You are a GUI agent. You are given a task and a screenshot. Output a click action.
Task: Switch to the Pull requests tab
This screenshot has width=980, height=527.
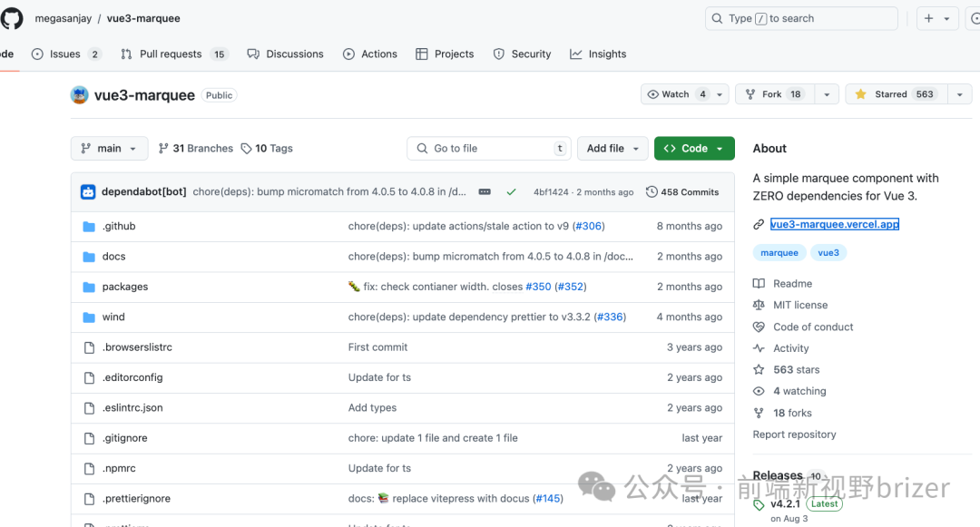173,54
